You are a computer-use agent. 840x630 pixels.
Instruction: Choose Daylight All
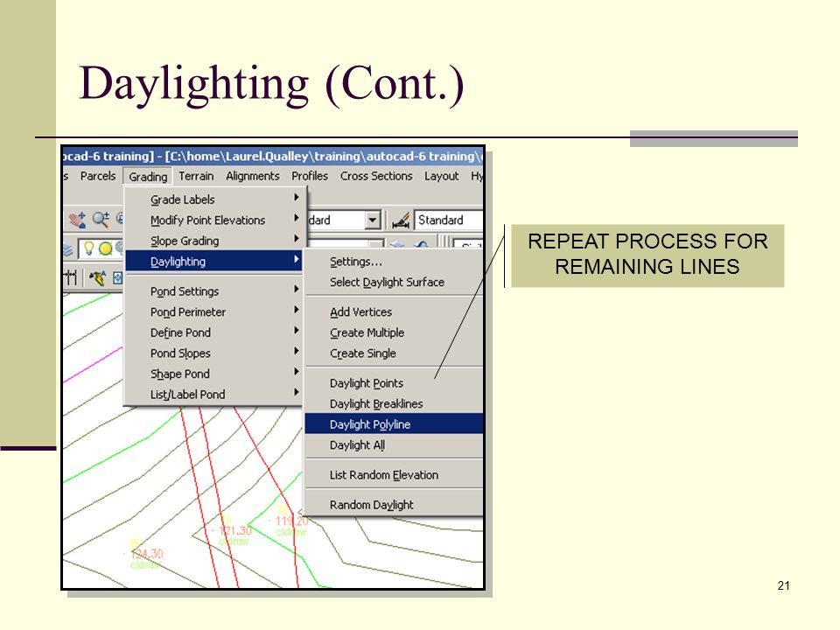[x=395, y=445]
